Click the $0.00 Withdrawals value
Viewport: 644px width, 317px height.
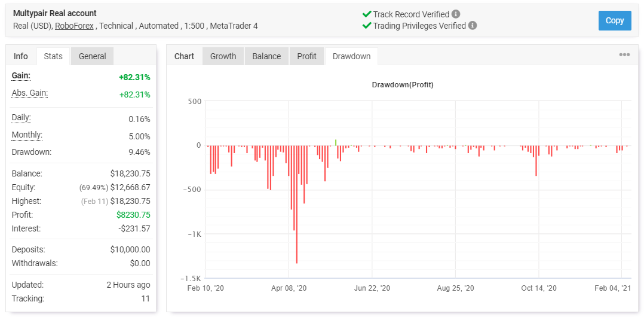point(140,263)
